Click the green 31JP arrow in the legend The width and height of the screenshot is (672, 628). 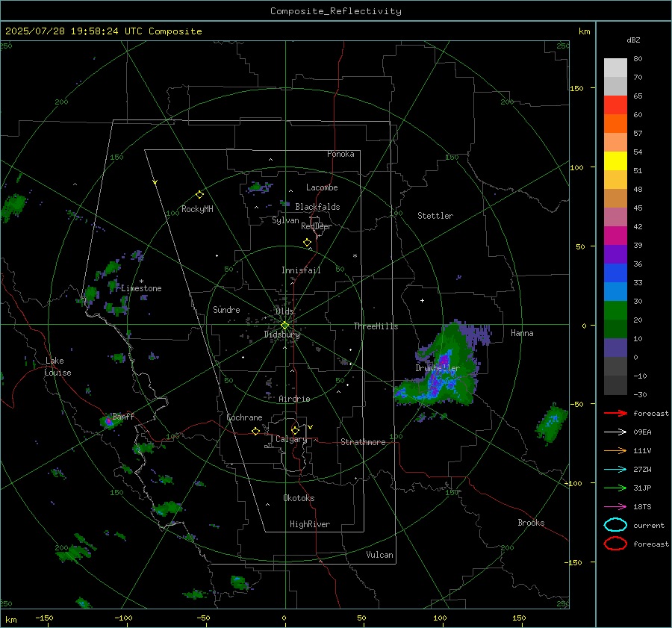click(615, 488)
